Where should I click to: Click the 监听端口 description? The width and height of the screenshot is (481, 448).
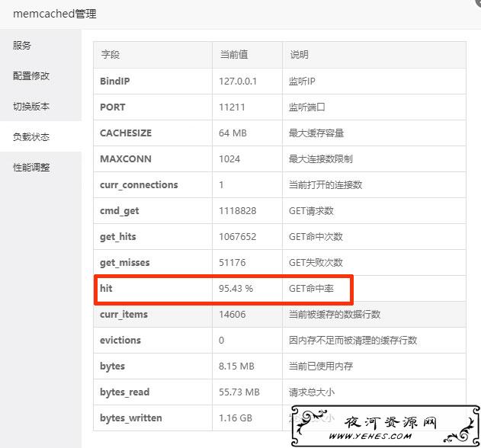[306, 107]
